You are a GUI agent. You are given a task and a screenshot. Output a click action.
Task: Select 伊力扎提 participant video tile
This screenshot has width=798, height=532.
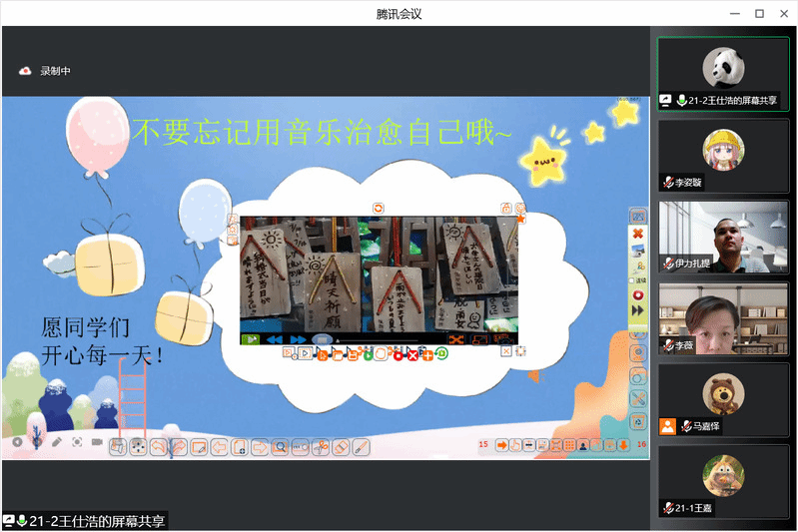coord(723,236)
